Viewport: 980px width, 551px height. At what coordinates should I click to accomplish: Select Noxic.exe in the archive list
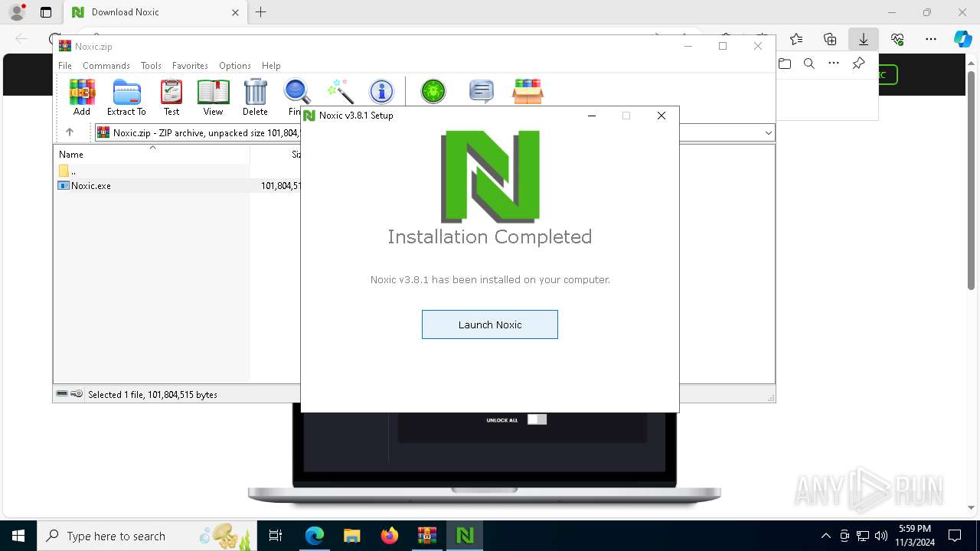[x=91, y=186]
